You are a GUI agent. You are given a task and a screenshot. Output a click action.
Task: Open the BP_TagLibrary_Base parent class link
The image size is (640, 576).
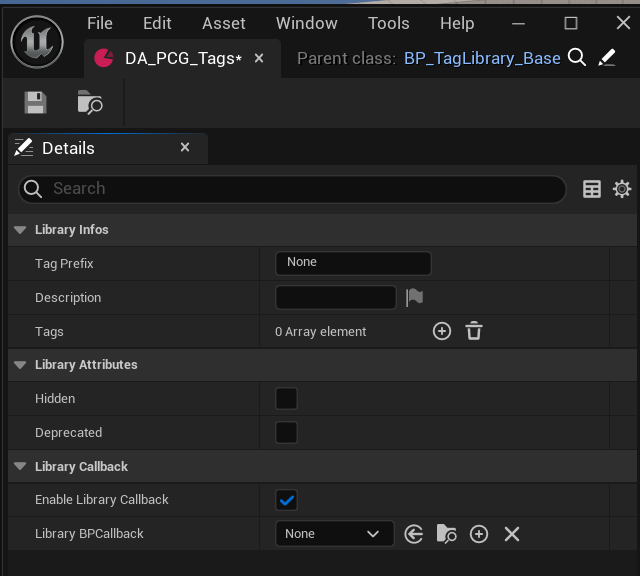(482, 58)
